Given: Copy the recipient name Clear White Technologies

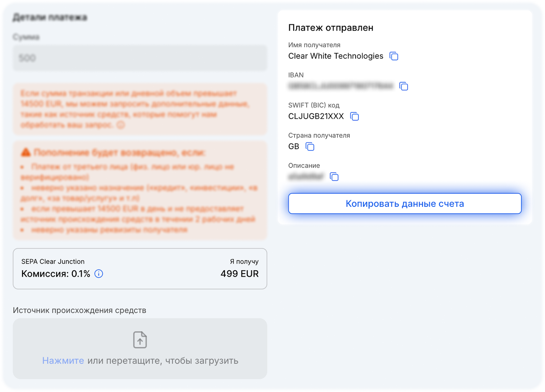Looking at the screenshot, I should point(394,56).
